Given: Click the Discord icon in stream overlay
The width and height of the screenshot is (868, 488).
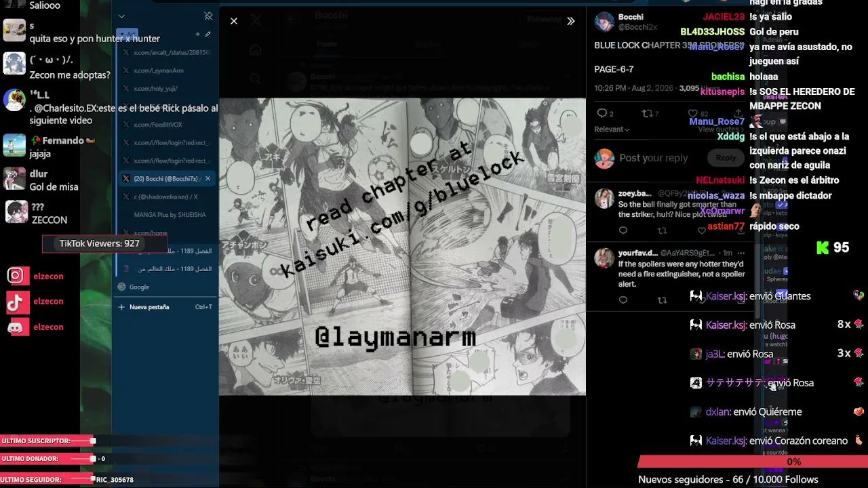Looking at the screenshot, I should pos(17,327).
